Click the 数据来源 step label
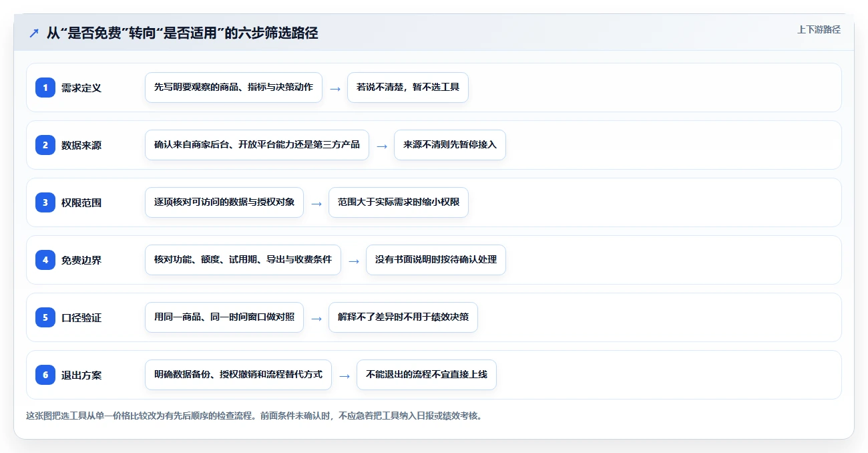This screenshot has height=453, width=868. coord(81,145)
